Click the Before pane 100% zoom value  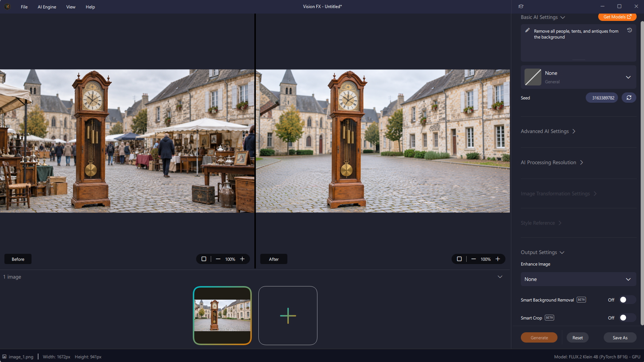tap(230, 259)
